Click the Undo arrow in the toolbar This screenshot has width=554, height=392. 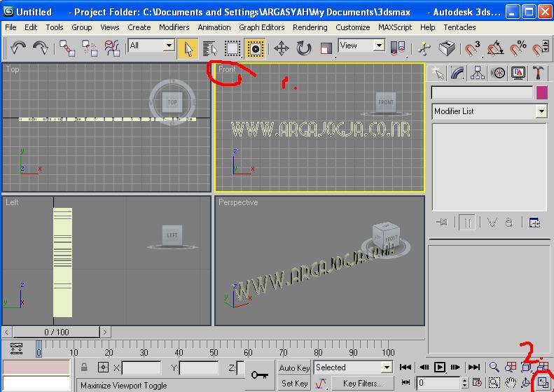pos(18,48)
